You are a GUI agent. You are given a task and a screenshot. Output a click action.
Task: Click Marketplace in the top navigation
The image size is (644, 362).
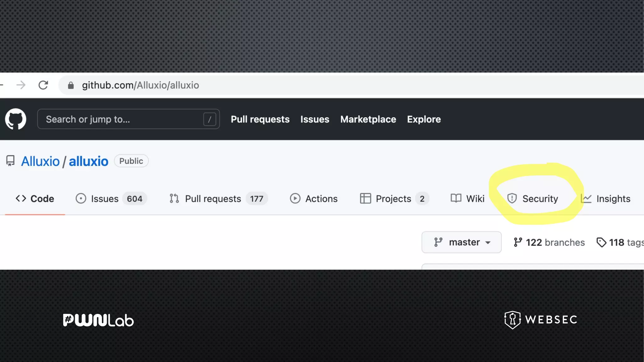click(368, 119)
